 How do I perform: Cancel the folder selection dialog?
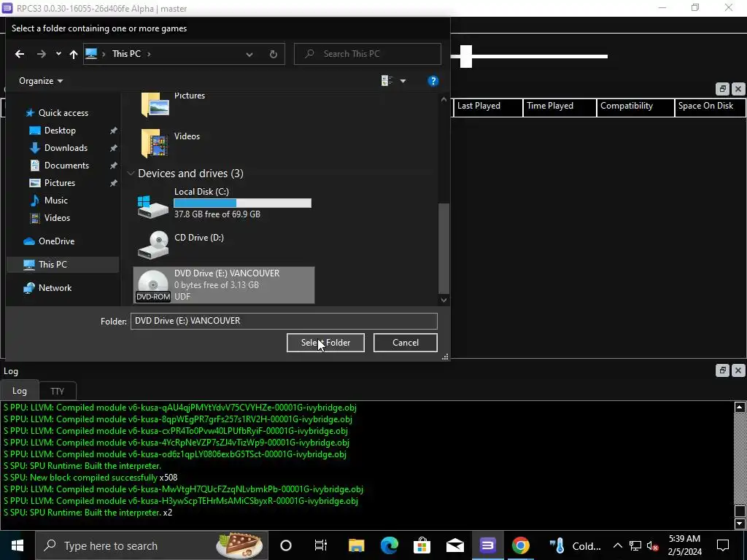pos(406,343)
